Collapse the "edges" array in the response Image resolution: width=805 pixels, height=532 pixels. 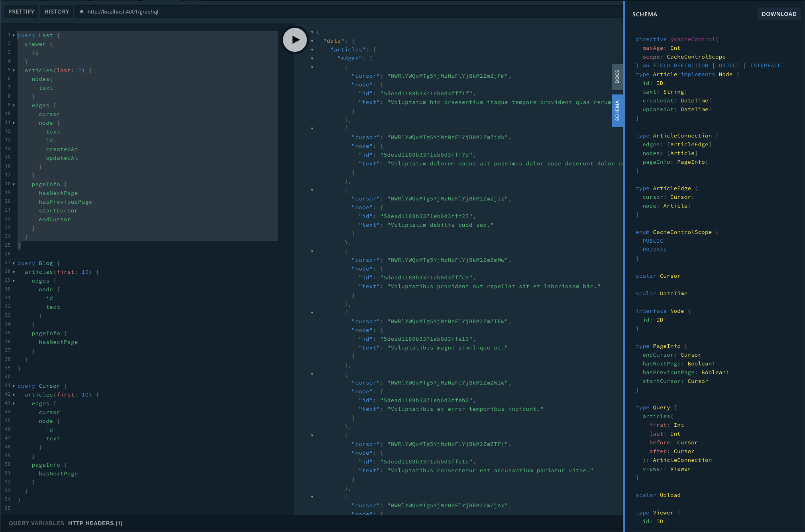[312, 59]
